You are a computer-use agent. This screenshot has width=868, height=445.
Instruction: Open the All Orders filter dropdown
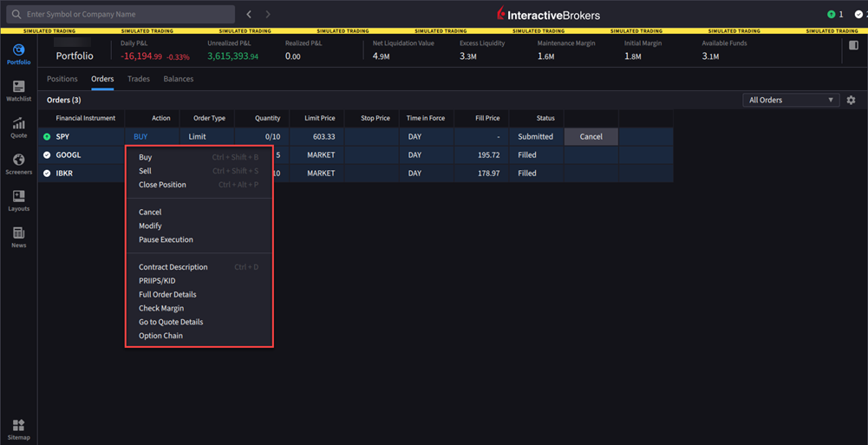[x=791, y=100]
